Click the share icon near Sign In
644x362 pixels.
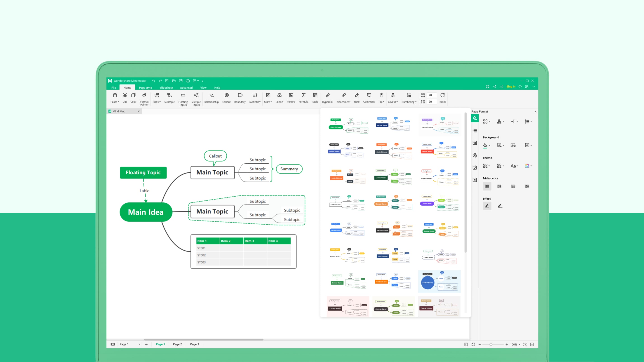501,87
